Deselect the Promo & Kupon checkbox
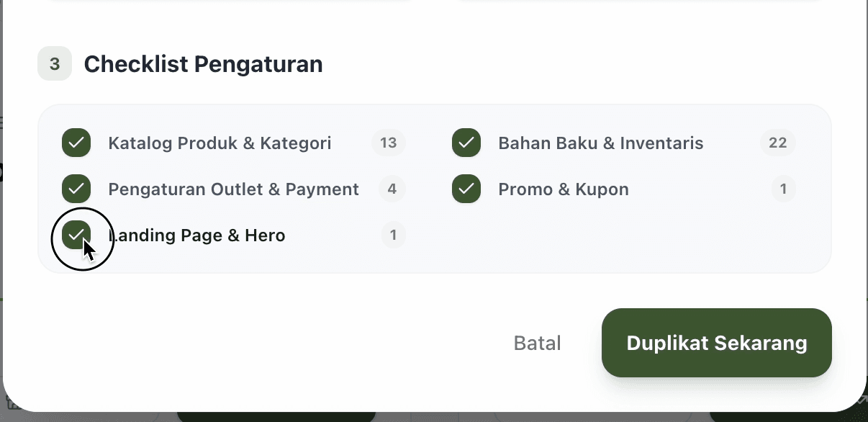The image size is (868, 422). pos(466,189)
